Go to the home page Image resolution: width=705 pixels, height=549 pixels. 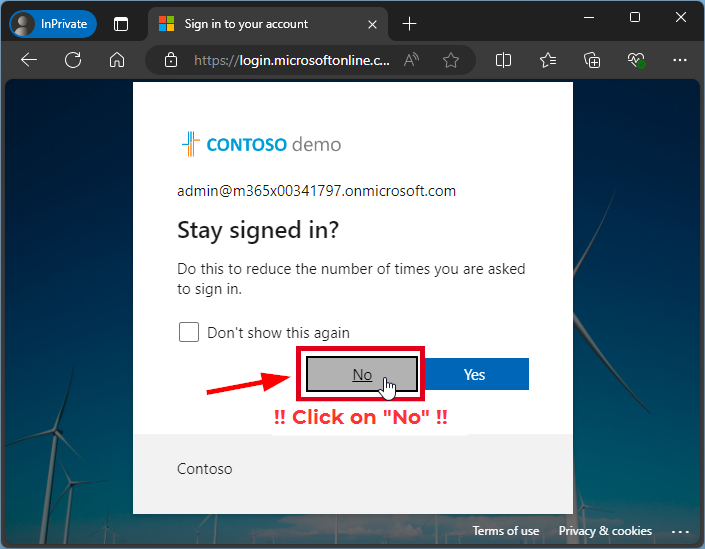(x=117, y=60)
